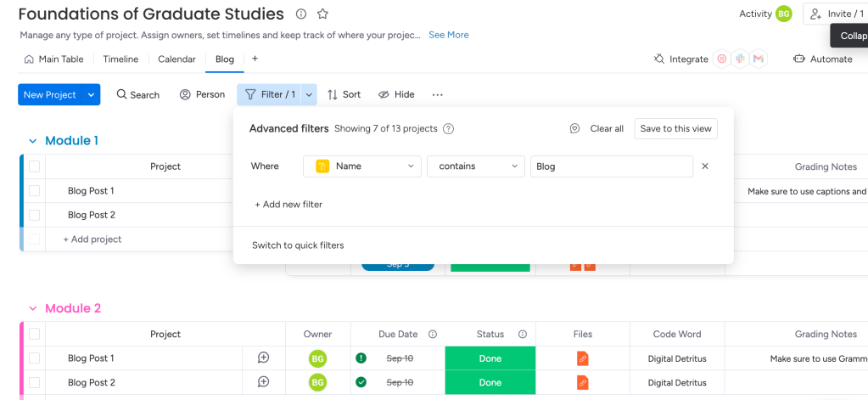The image size is (868, 400).
Task: Check the box for Module 2 Blog Post 2
Action: 35,382
